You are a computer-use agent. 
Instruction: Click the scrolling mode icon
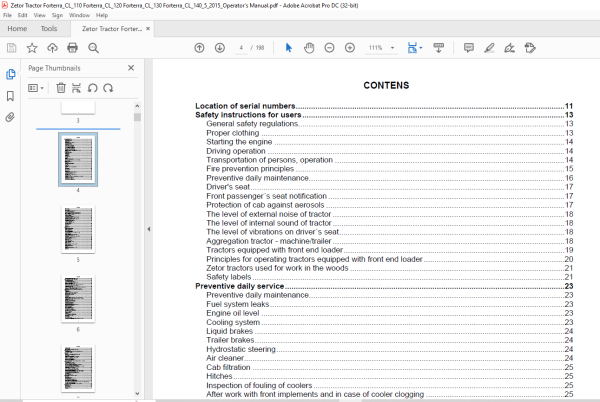click(439, 48)
